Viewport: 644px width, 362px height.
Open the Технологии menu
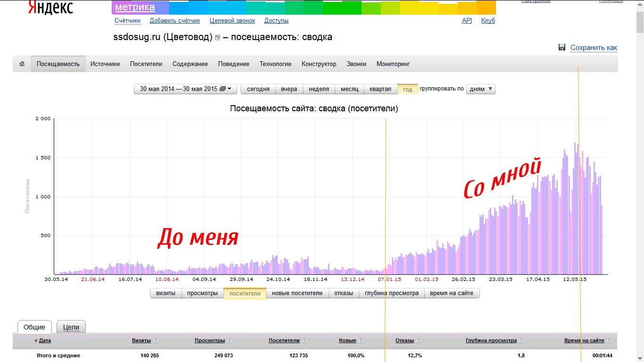point(275,64)
